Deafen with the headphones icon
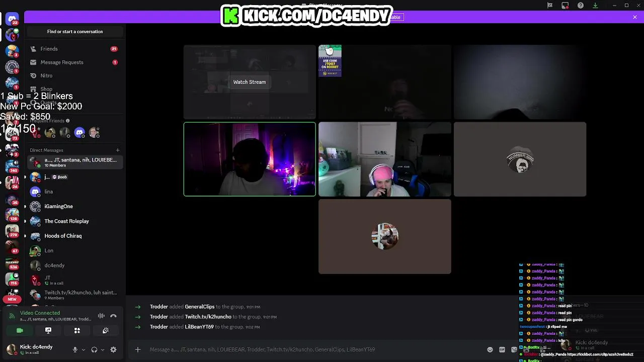The width and height of the screenshot is (644, 362). click(x=94, y=349)
